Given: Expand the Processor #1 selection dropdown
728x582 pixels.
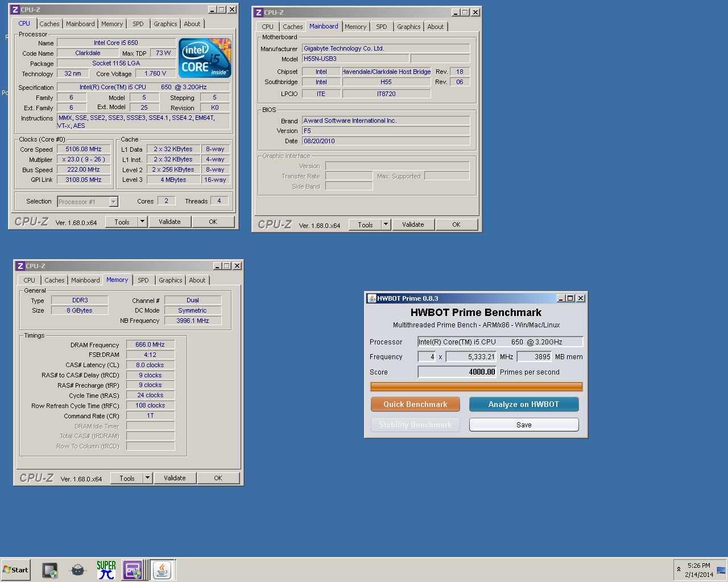Looking at the screenshot, I should pyautogui.click(x=113, y=202).
